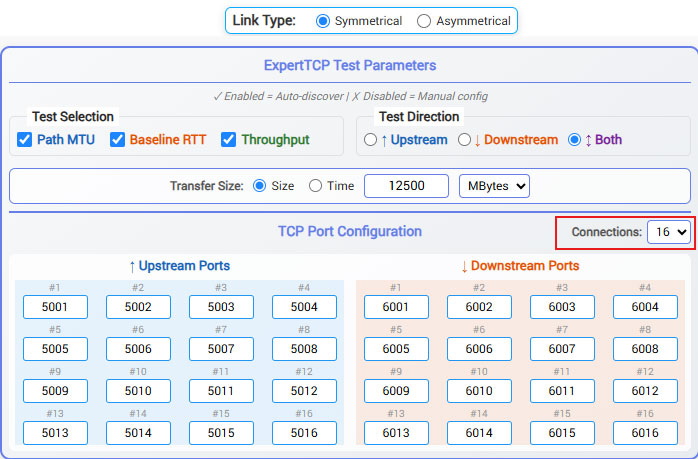This screenshot has width=698, height=459.
Task: Open the MBytes unit dropdown
Action: [x=494, y=186]
